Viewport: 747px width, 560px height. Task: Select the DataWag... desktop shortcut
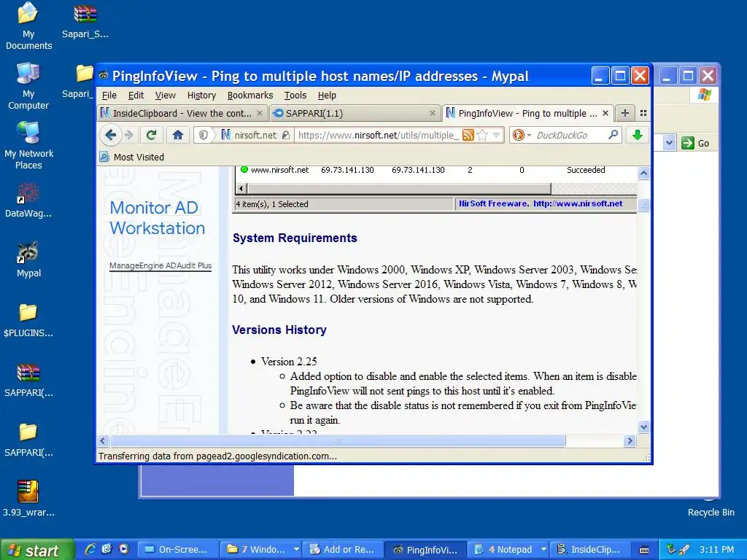(28, 200)
